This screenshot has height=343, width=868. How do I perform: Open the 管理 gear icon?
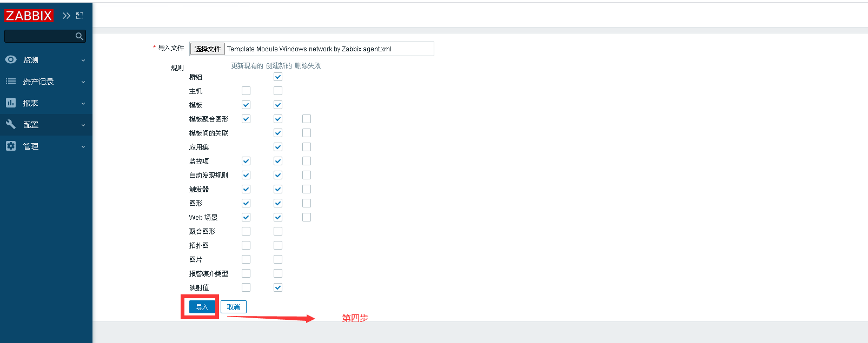click(11, 146)
